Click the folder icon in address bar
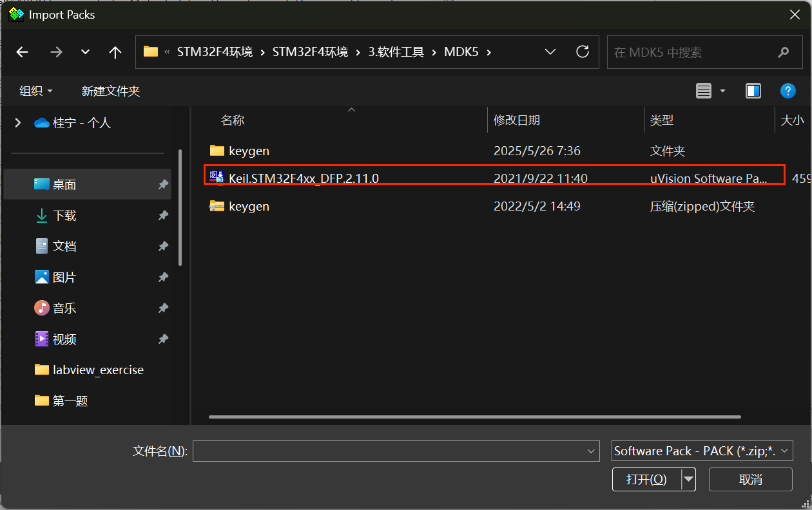Screen dimensions: 812x510 [x=151, y=52]
